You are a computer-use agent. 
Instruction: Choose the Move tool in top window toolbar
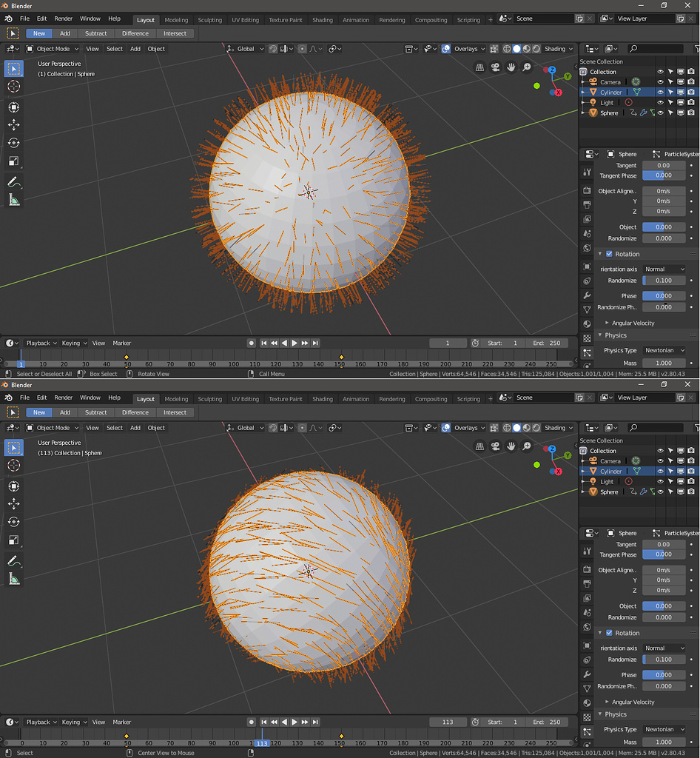[x=13, y=124]
